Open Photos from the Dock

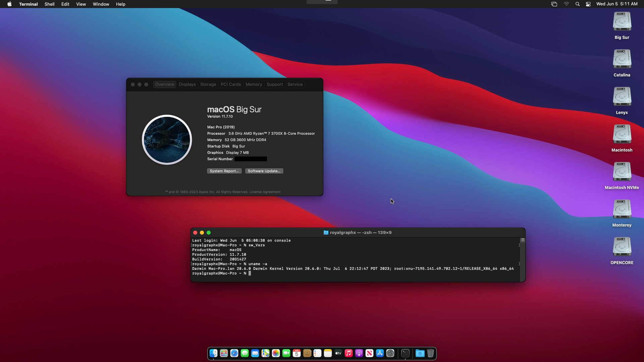click(276, 353)
